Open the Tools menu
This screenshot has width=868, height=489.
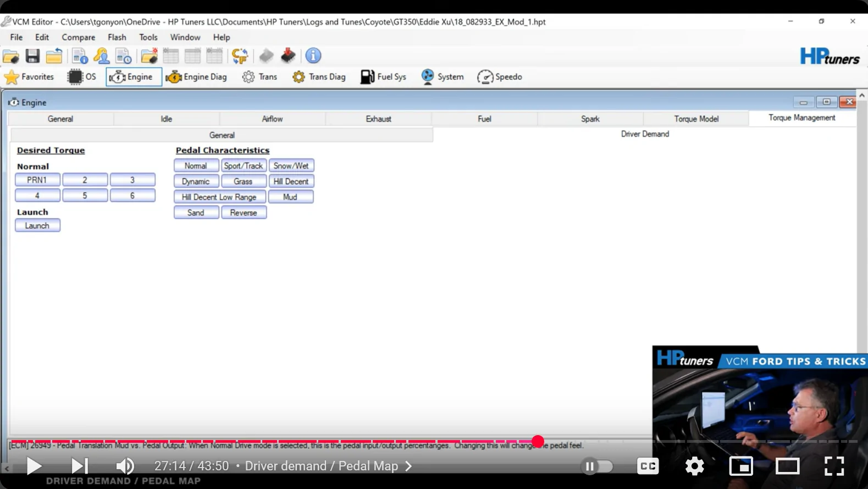coord(148,37)
